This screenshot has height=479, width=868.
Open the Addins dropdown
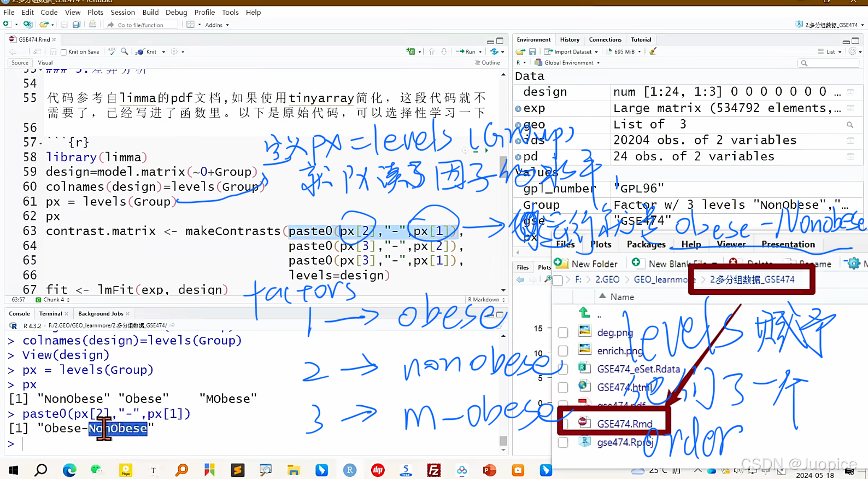217,25
